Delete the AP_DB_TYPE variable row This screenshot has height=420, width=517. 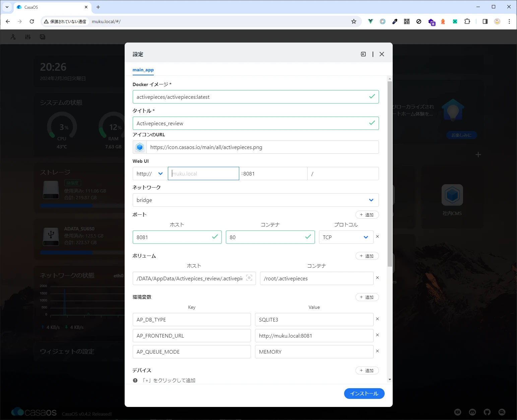pyautogui.click(x=377, y=319)
